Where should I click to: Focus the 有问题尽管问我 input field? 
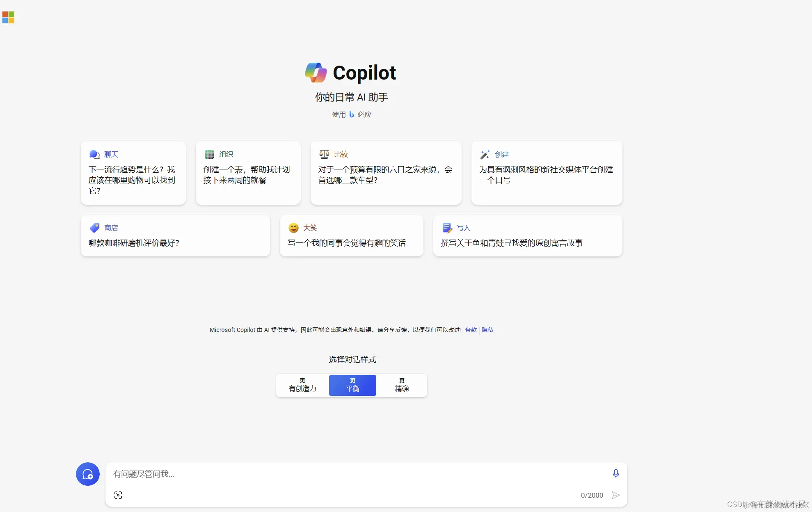click(x=357, y=474)
